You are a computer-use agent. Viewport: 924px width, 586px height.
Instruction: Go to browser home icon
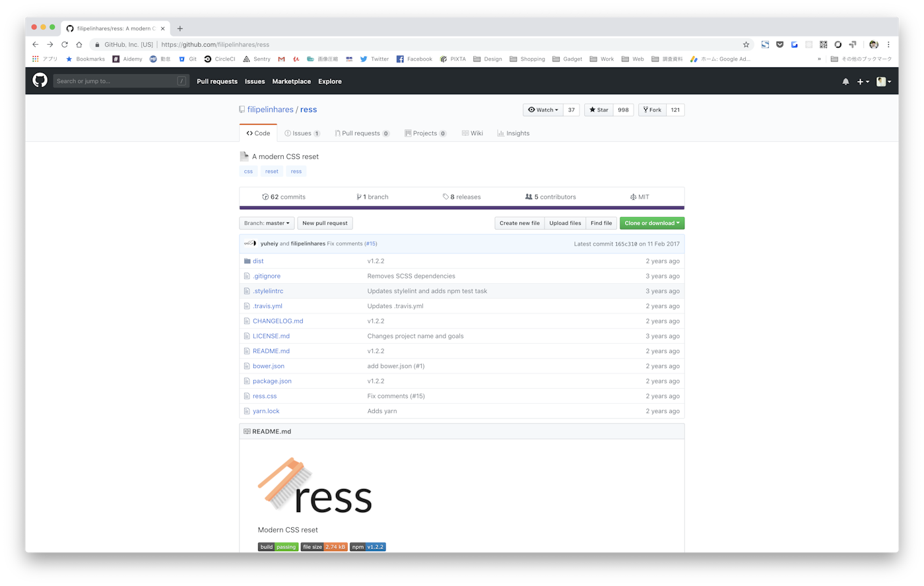pos(79,44)
